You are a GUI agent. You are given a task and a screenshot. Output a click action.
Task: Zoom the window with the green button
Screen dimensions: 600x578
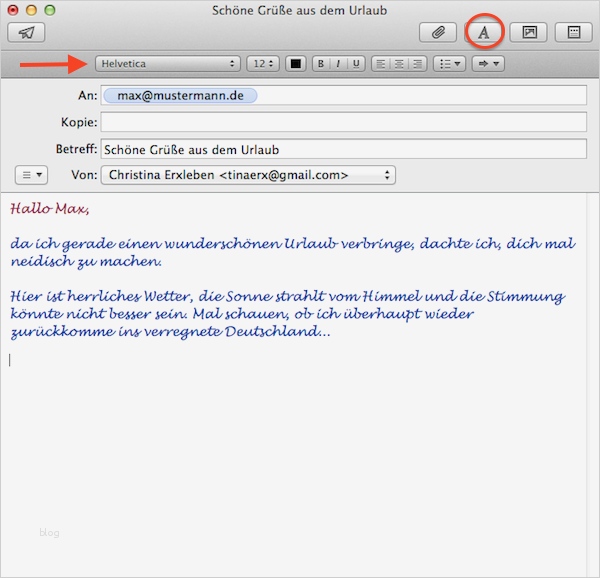(50, 10)
